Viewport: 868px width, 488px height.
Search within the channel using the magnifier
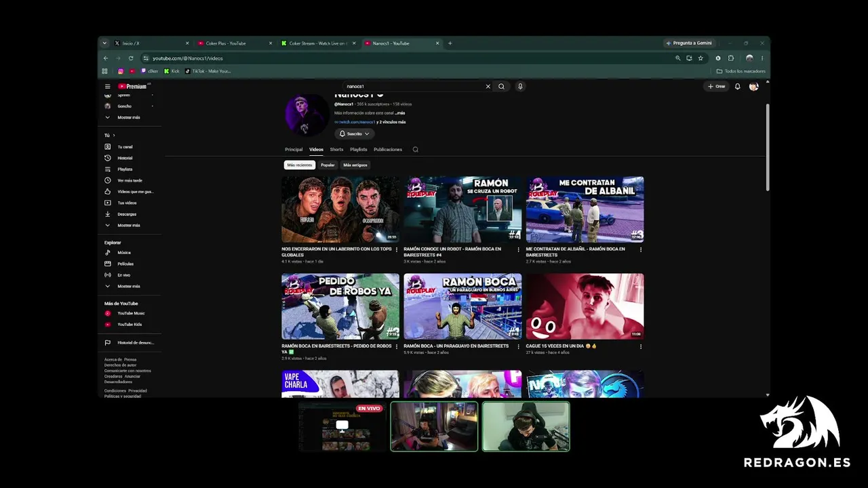tap(415, 149)
